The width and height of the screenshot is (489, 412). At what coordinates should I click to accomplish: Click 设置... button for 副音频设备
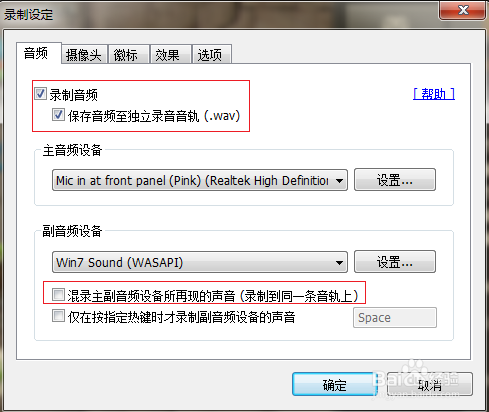coord(395,262)
